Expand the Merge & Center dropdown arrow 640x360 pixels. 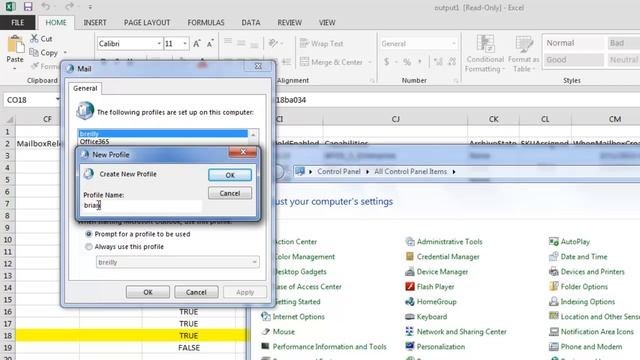pos(370,62)
